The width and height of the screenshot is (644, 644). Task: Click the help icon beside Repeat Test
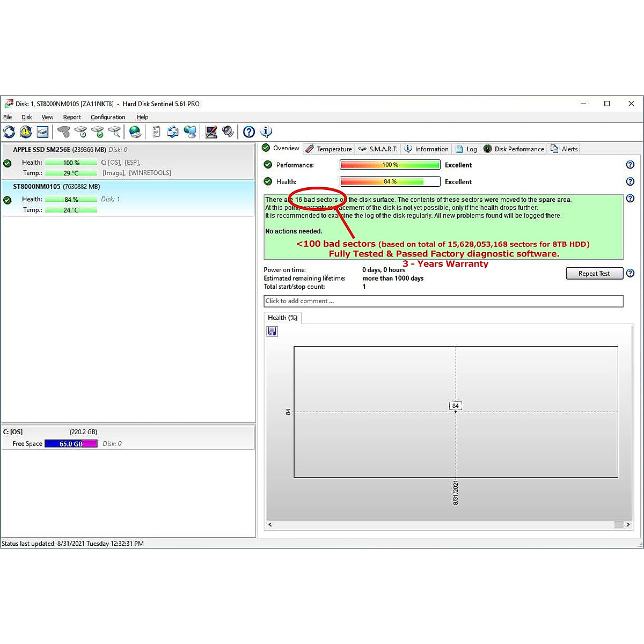(630, 273)
